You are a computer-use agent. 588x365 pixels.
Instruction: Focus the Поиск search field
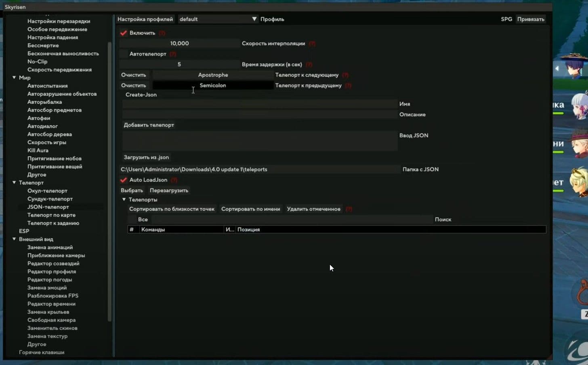pos(292,220)
